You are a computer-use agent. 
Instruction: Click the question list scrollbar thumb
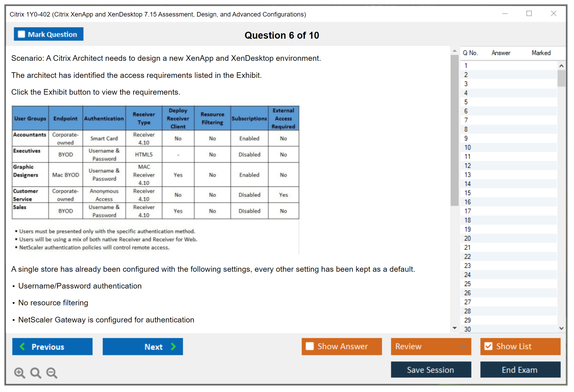click(x=561, y=78)
